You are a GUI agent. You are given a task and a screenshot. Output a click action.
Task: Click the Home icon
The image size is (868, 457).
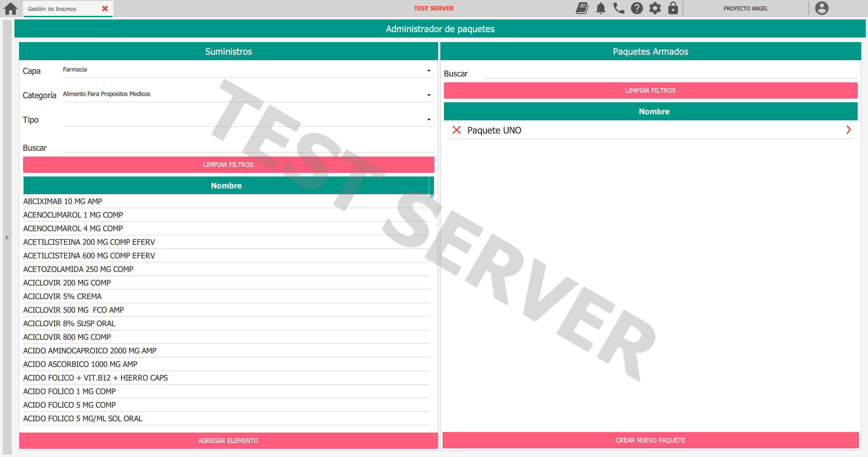(x=10, y=9)
